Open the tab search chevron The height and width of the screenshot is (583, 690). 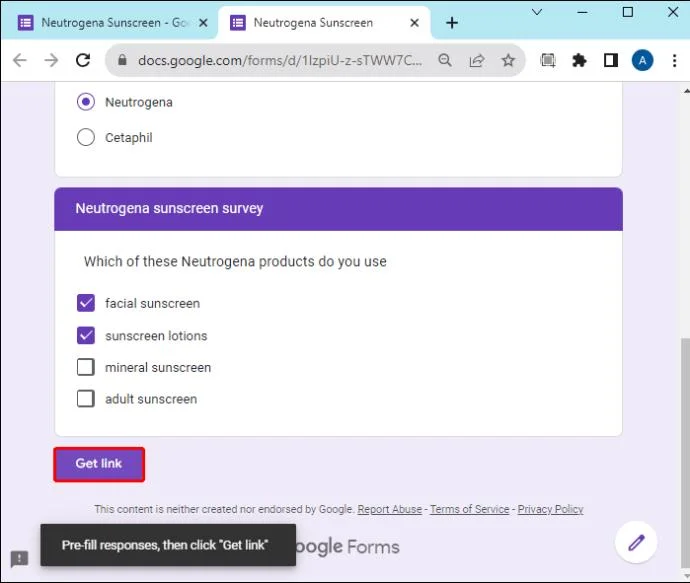tap(537, 12)
